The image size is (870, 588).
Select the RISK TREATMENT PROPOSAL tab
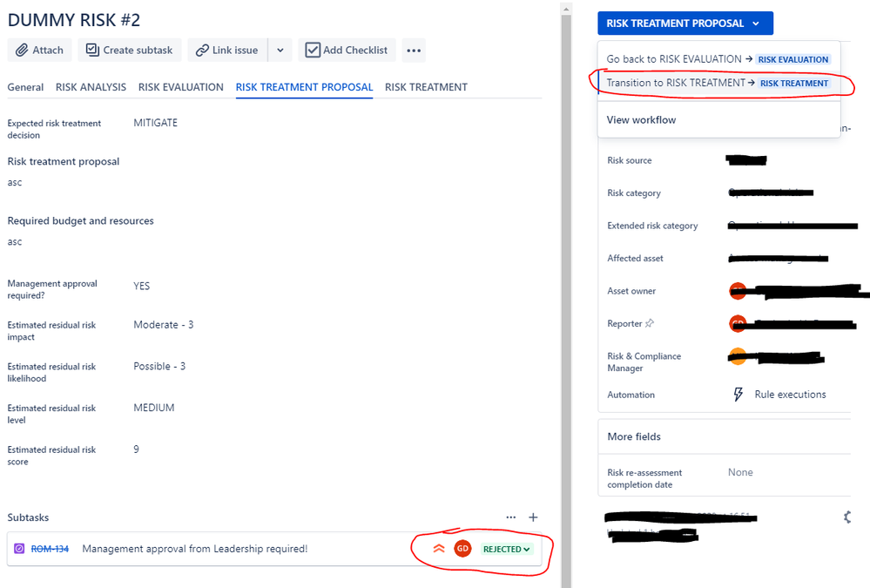[304, 87]
